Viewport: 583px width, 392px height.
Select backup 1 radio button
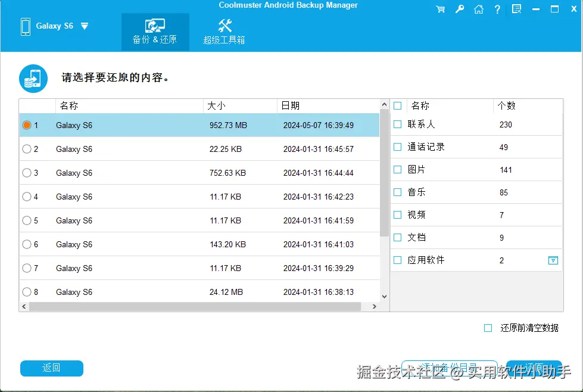tap(27, 125)
